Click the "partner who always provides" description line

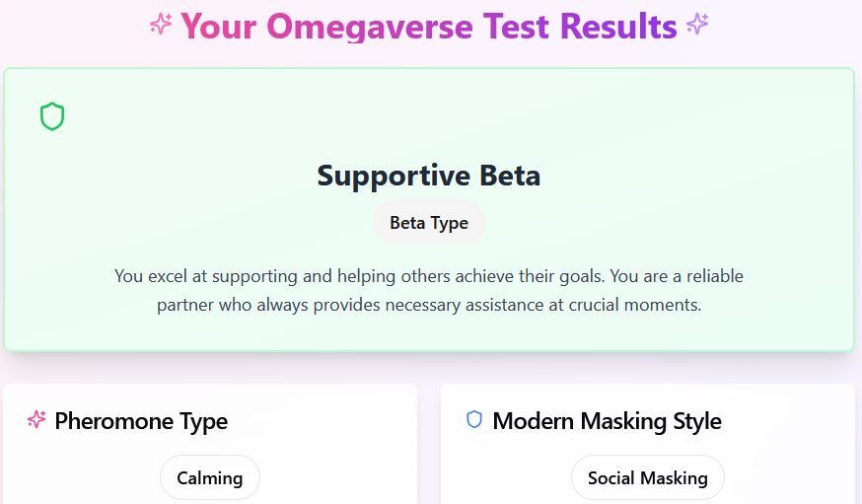tap(429, 305)
